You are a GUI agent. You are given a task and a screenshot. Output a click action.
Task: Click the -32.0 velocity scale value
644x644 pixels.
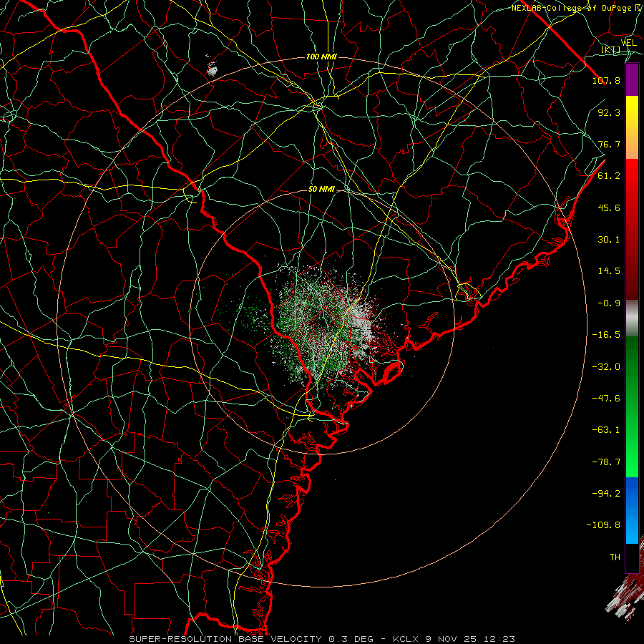tap(606, 367)
